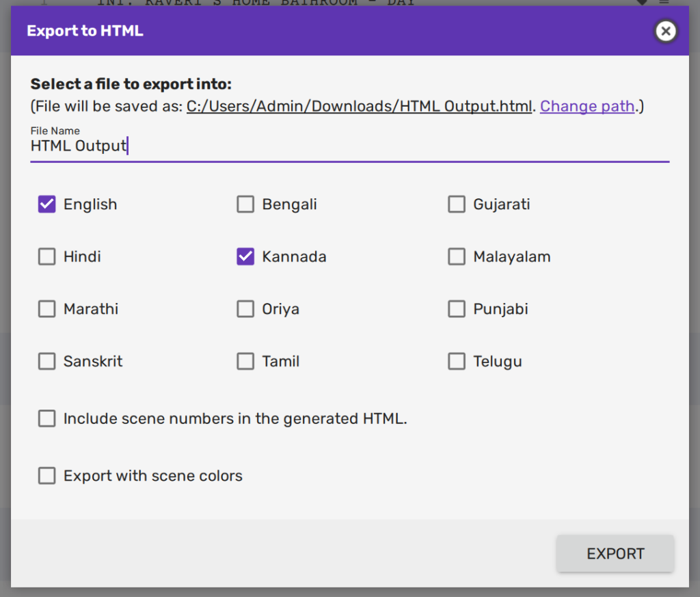The image size is (700, 597).
Task: Enable the Tamil checkbox
Action: pos(245,361)
